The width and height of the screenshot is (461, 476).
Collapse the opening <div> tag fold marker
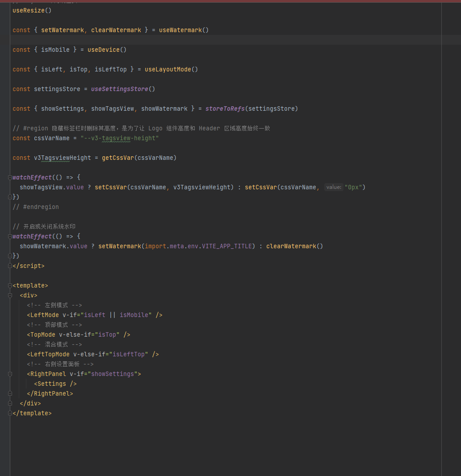pos(10,295)
